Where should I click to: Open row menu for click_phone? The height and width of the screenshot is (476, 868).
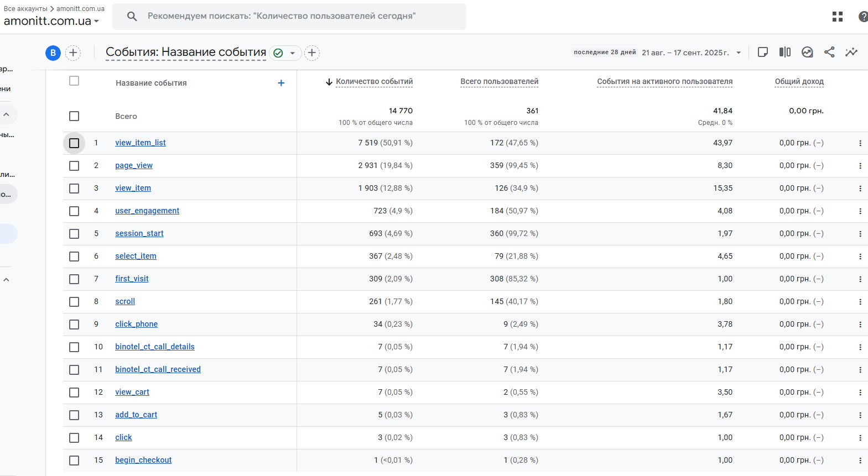(x=860, y=325)
